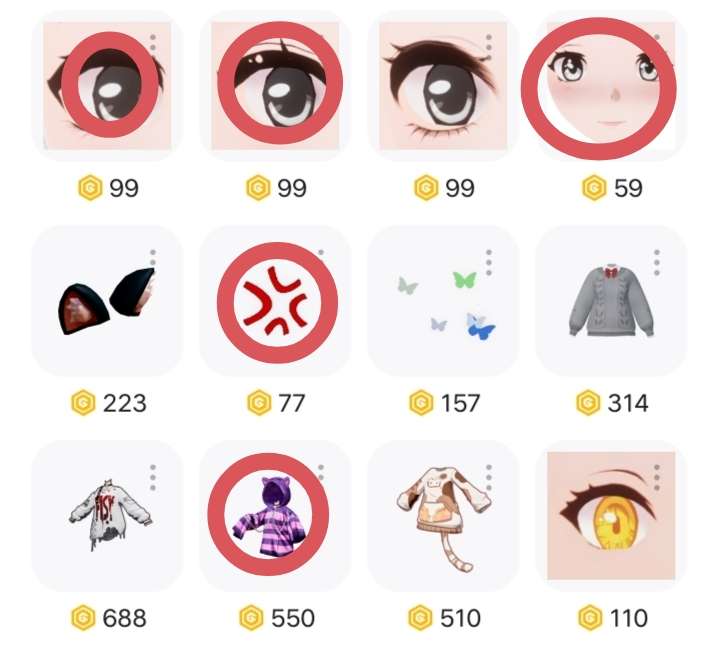Viewport: 716px width, 652px height.
Task: Open the full face with blush item
Action: tap(611, 86)
